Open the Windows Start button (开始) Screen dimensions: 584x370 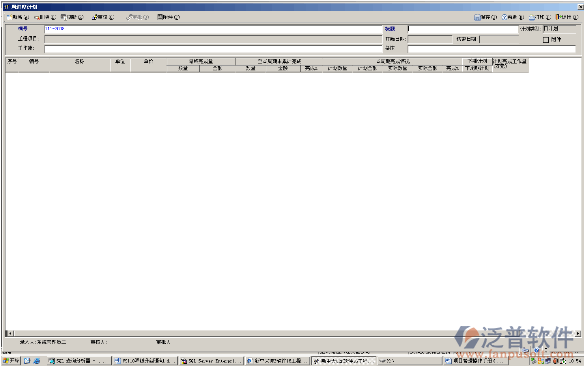[x=11, y=361]
